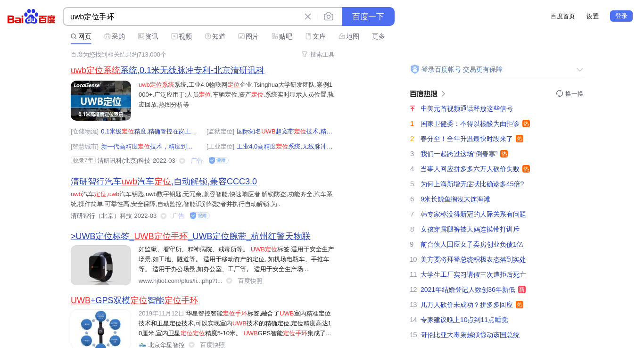Open result uwb定位系统 北京清研讯科
644x348 pixels.
(167, 70)
